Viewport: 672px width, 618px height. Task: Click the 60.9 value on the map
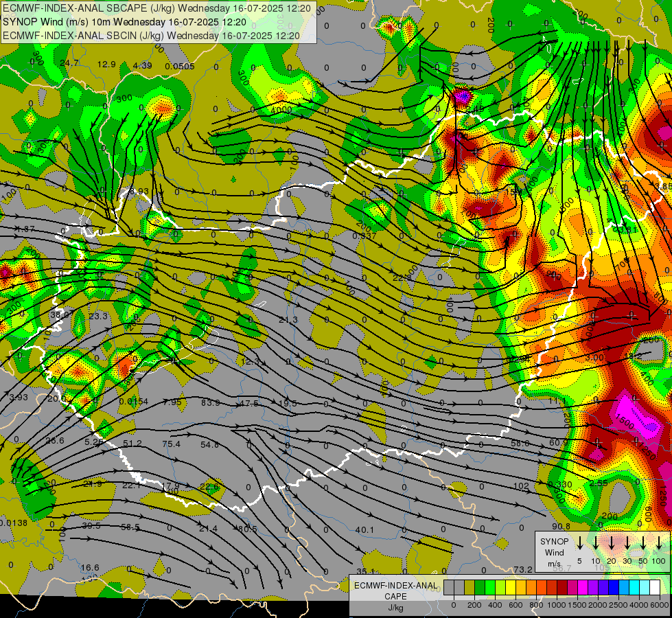coord(558,442)
